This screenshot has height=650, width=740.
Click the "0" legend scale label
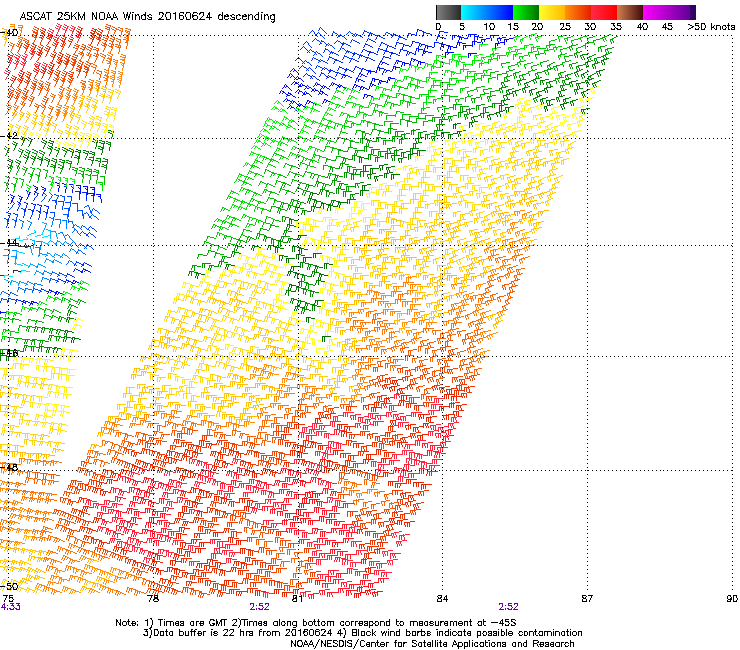pyautogui.click(x=438, y=27)
